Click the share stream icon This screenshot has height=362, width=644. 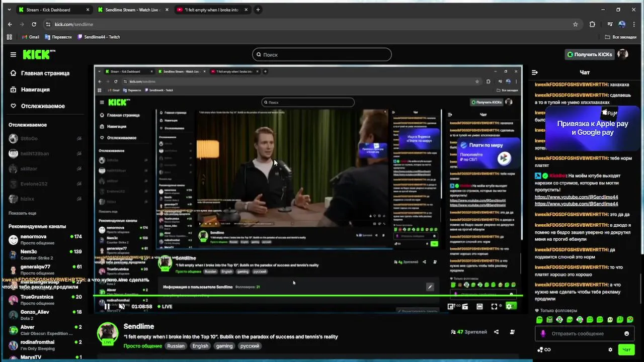click(x=496, y=332)
